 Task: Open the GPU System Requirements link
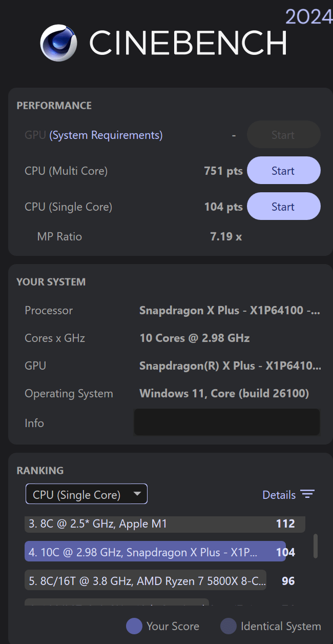(106, 135)
